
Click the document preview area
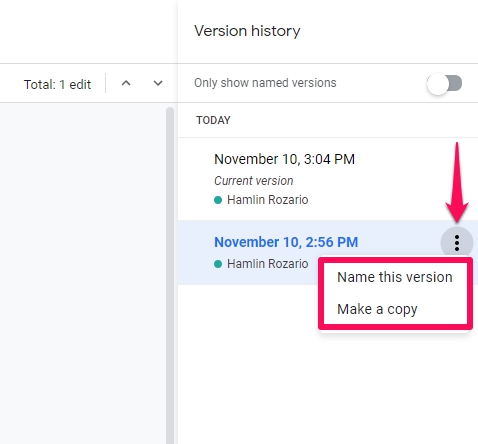[x=83, y=273]
